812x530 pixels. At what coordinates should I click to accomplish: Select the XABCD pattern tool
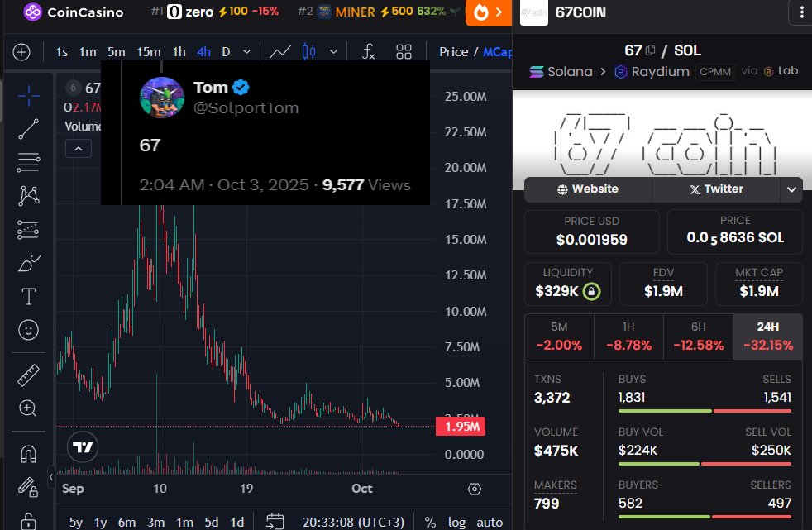click(x=28, y=194)
